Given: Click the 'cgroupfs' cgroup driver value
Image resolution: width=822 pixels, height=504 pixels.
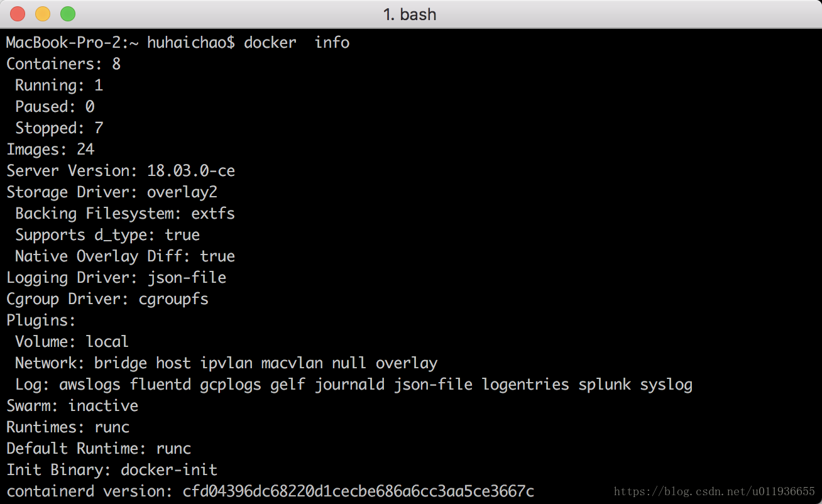Looking at the screenshot, I should [173, 299].
